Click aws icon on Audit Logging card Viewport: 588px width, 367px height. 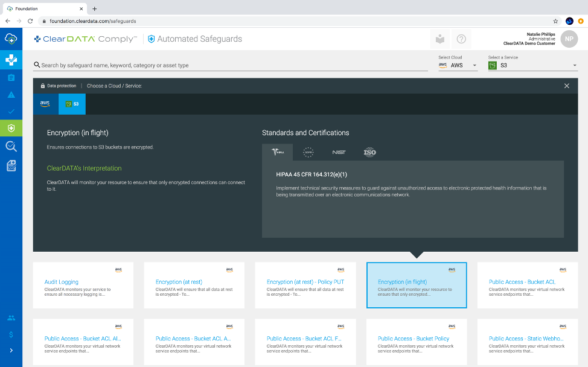(118, 270)
